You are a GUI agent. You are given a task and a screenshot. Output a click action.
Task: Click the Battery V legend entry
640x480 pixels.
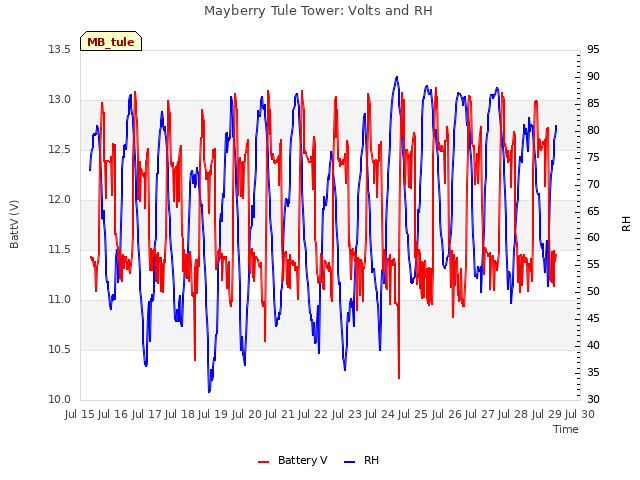[293, 460]
